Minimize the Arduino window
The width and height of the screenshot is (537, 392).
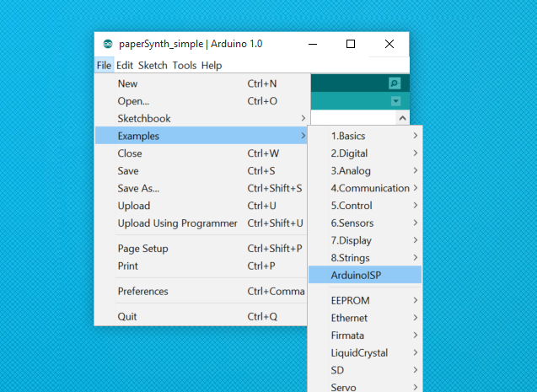(313, 44)
